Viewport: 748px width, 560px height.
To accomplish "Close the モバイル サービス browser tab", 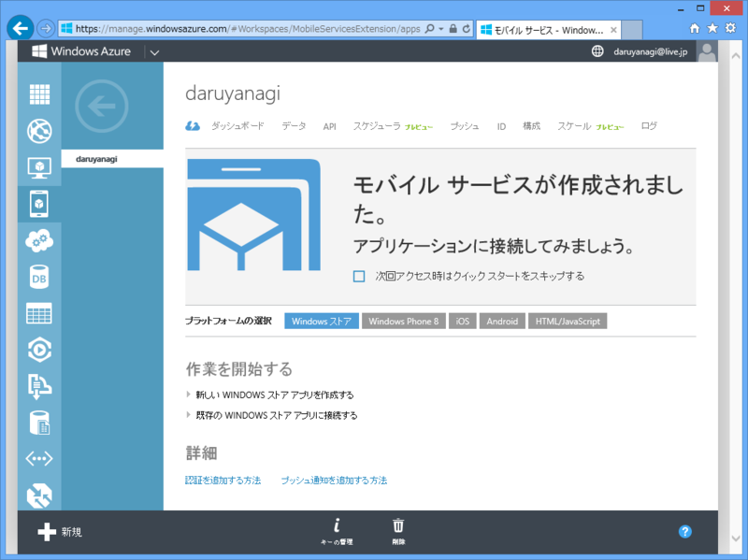I will 613,30.
